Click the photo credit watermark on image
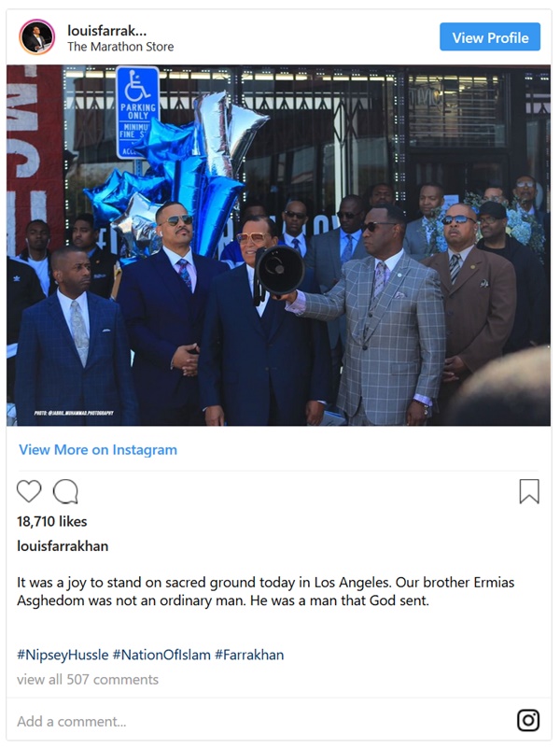 click(74, 413)
